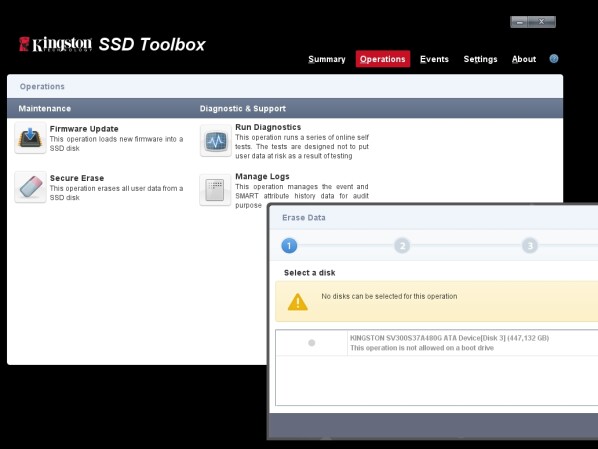Viewport: 598px width, 449px height.
Task: Click the KINGSTON SV300S37A480G ATA Device row text
Action: (449, 338)
